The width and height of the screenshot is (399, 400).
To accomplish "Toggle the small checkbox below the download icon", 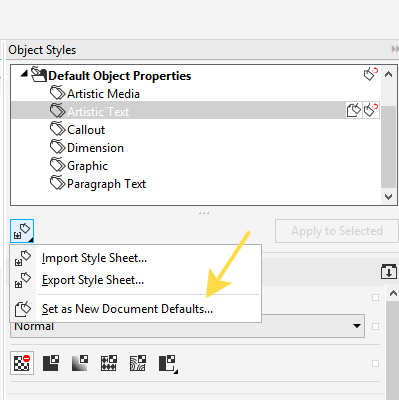I will coord(375,297).
